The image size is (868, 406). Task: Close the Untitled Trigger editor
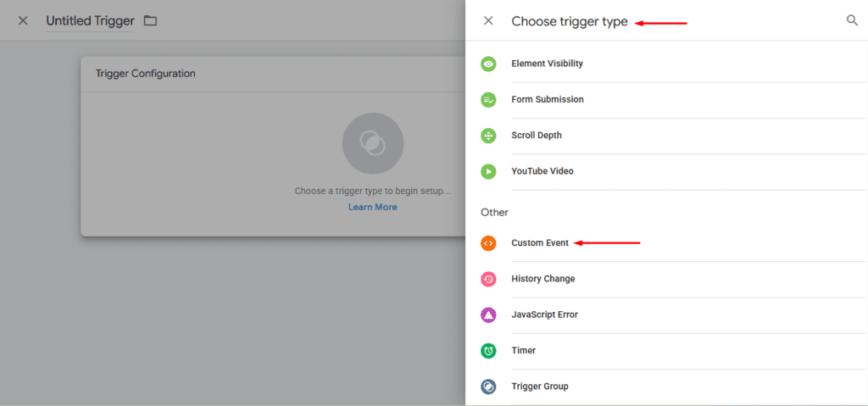tap(23, 20)
